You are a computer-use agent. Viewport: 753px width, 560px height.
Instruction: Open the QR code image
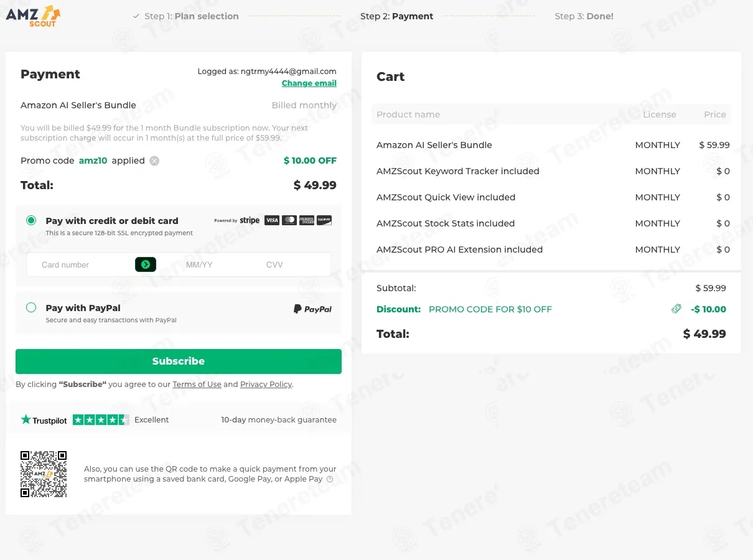44,474
